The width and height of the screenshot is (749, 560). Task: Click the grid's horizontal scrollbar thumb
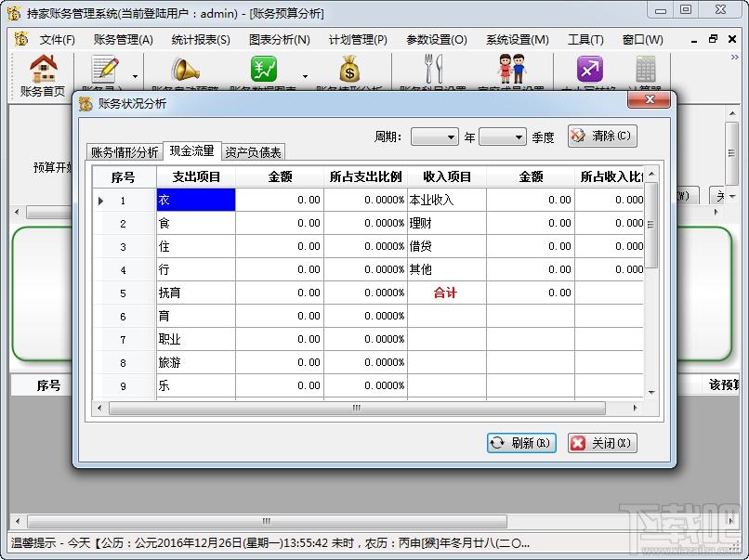coord(357,409)
